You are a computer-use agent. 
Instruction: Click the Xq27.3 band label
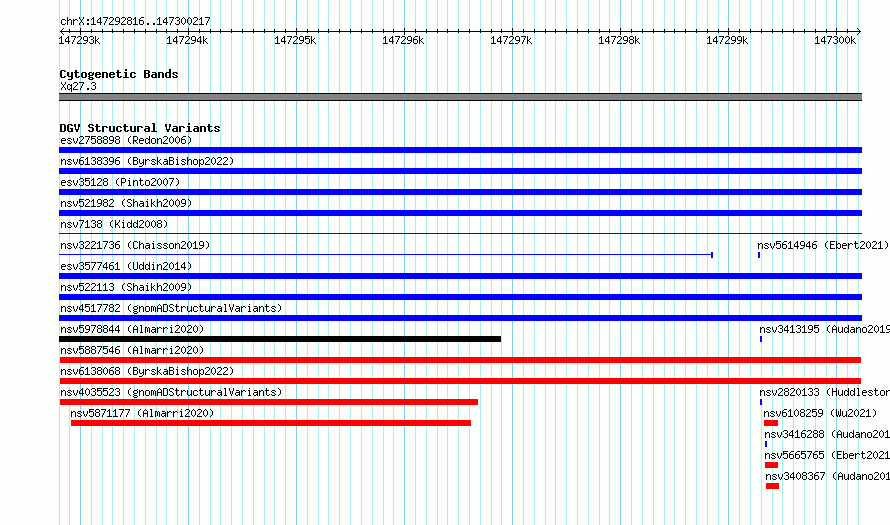click(78, 86)
